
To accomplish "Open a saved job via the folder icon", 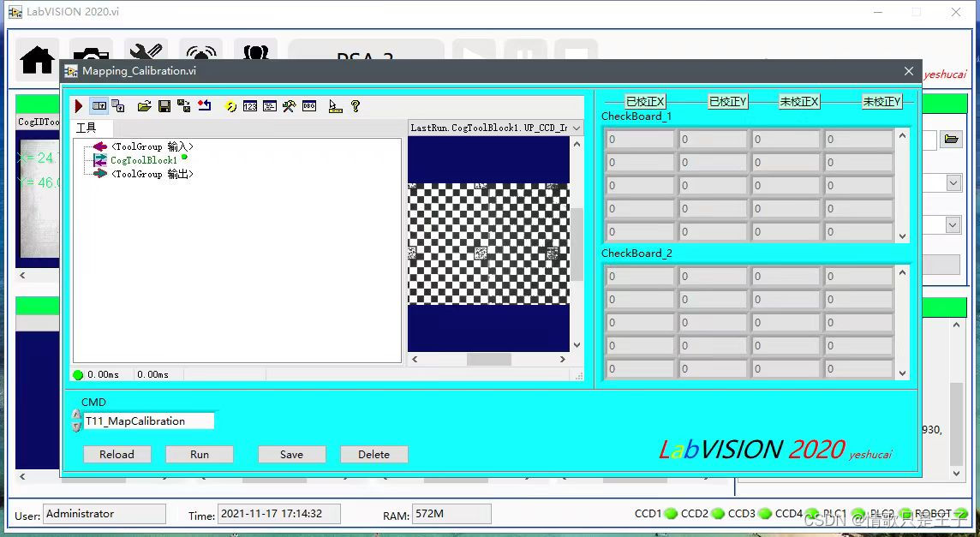I will [143, 105].
